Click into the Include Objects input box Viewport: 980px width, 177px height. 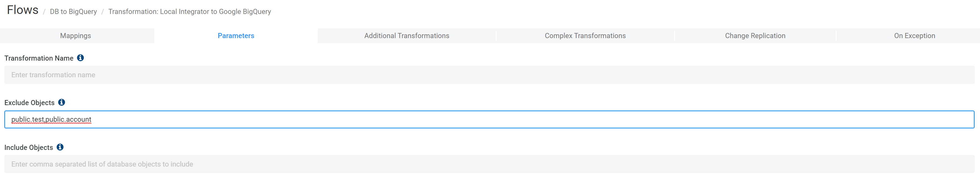tap(489, 164)
